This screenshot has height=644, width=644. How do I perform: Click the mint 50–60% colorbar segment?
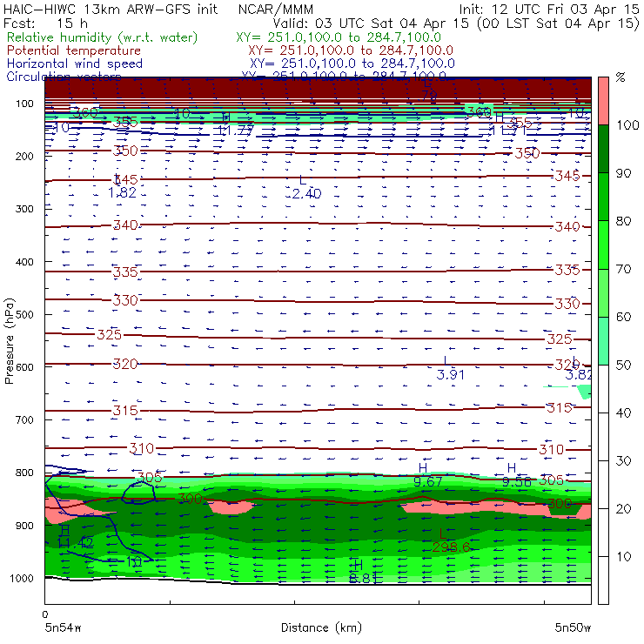click(x=603, y=341)
